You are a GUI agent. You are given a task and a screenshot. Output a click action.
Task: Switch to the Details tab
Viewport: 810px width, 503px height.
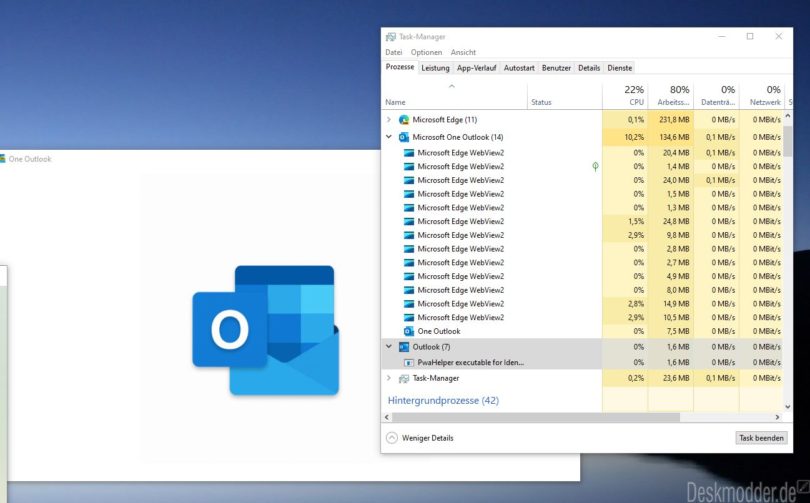tap(589, 68)
